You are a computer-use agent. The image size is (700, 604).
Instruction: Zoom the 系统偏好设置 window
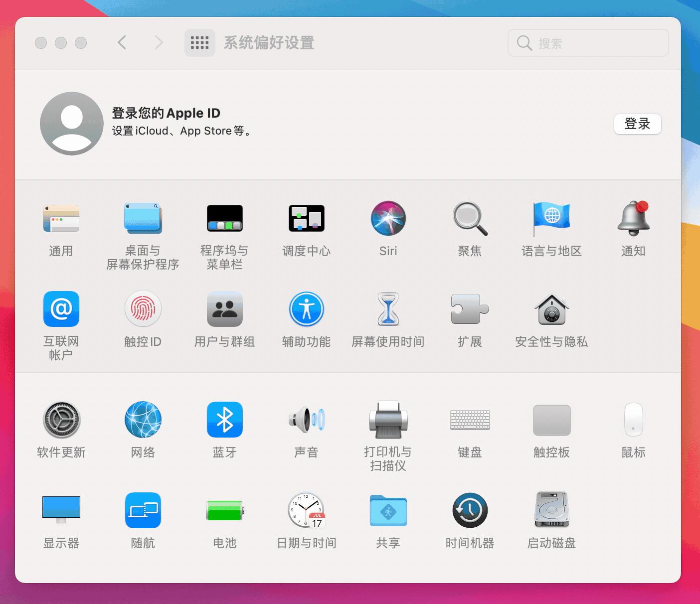(81, 43)
